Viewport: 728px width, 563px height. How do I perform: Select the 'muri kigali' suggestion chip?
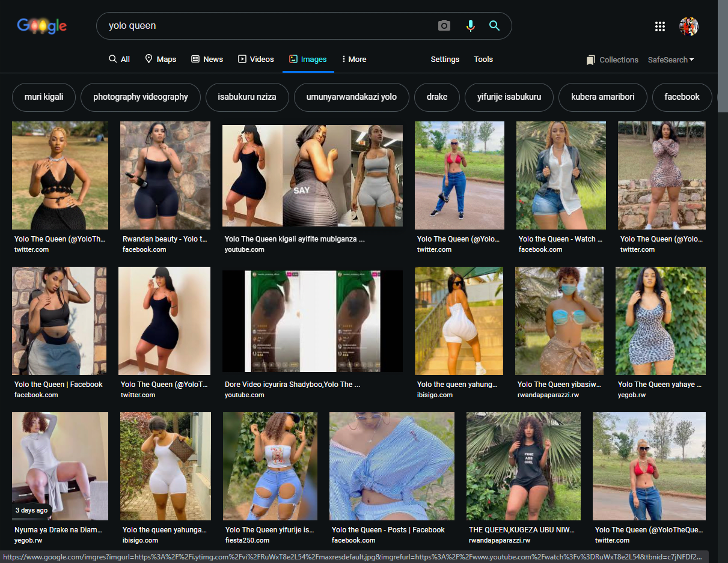[x=44, y=97]
